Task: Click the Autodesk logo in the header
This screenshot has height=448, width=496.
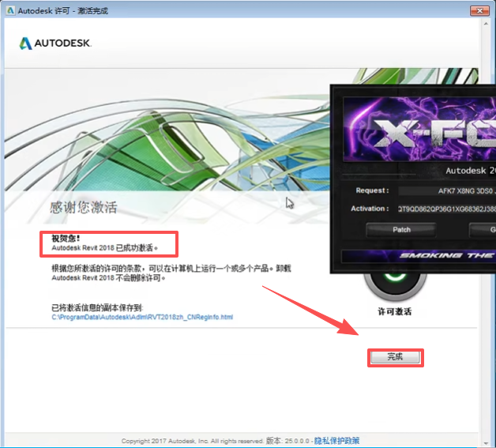Action: 55,43
